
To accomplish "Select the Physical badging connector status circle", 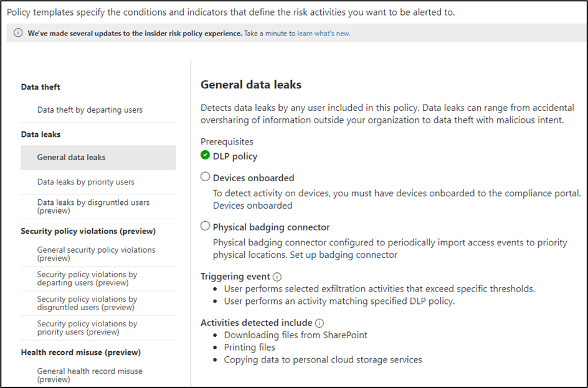I will coord(206,226).
